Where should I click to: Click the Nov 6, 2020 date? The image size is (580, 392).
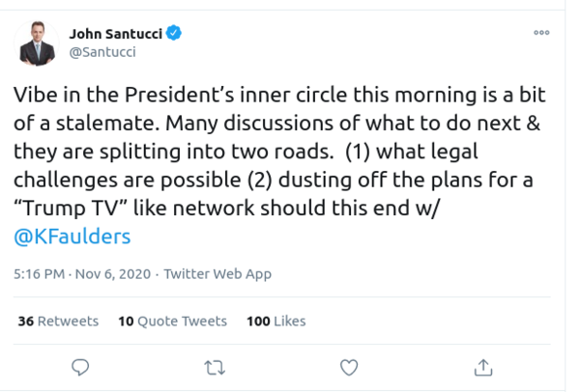click(x=113, y=273)
